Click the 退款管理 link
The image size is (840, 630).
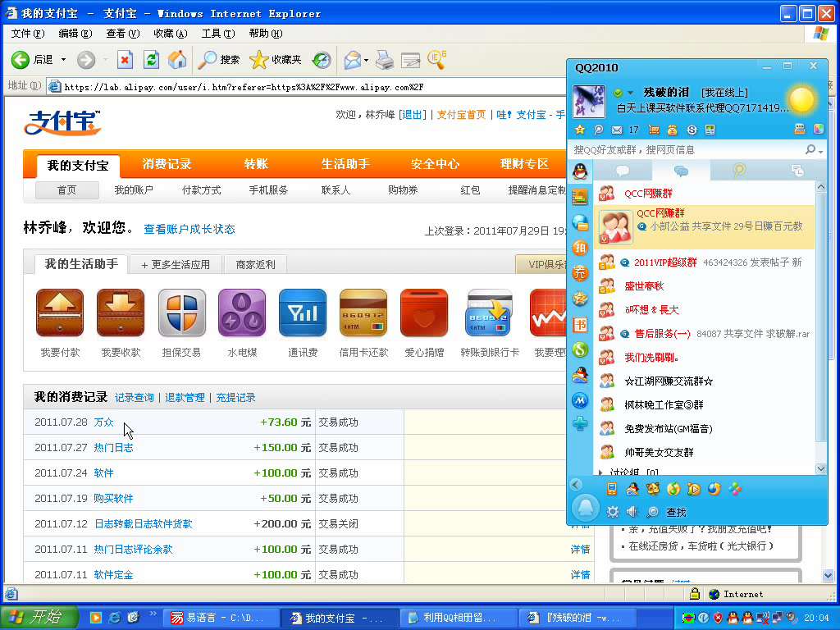[x=185, y=398]
